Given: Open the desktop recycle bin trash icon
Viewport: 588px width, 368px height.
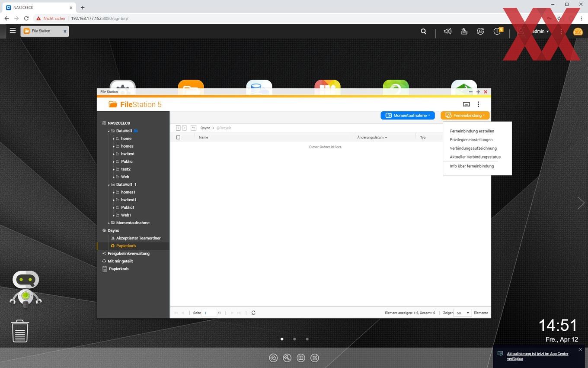Looking at the screenshot, I should click(20, 331).
